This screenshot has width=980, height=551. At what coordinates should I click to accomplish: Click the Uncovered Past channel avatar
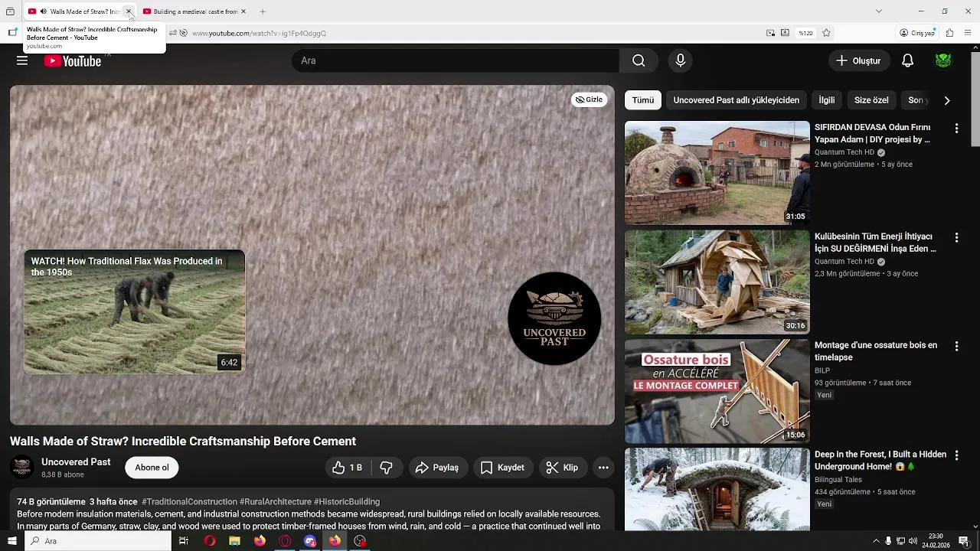click(21, 467)
